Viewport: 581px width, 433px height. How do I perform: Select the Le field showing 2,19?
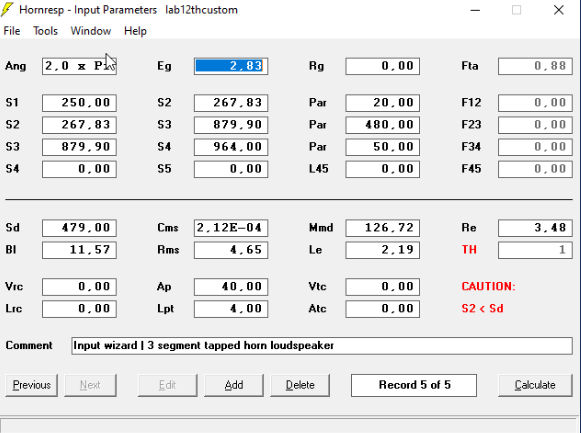(x=382, y=250)
